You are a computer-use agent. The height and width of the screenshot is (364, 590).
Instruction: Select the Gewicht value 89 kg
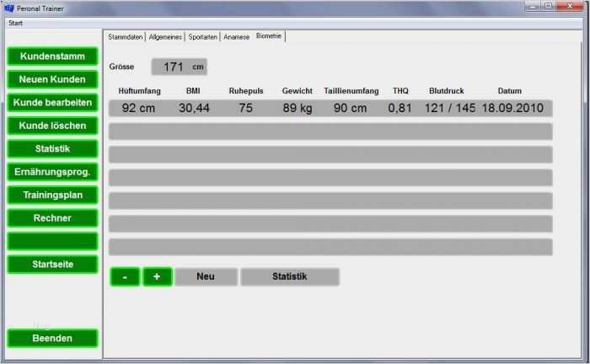tap(298, 109)
